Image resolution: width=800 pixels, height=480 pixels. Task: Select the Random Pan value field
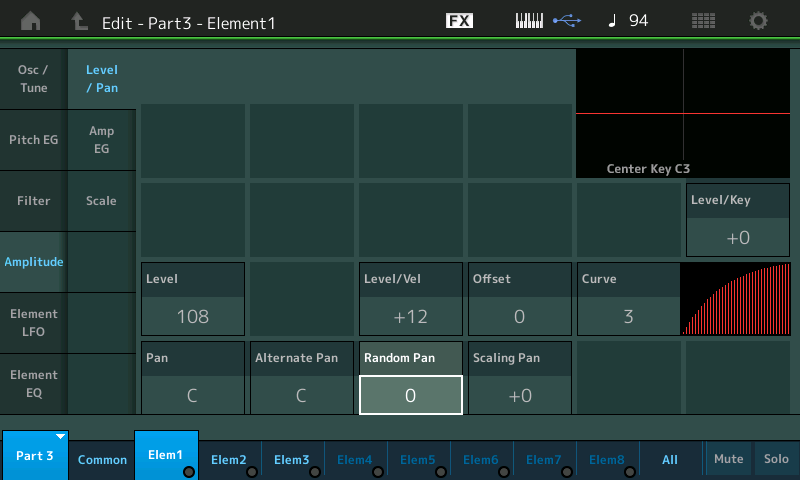point(410,394)
